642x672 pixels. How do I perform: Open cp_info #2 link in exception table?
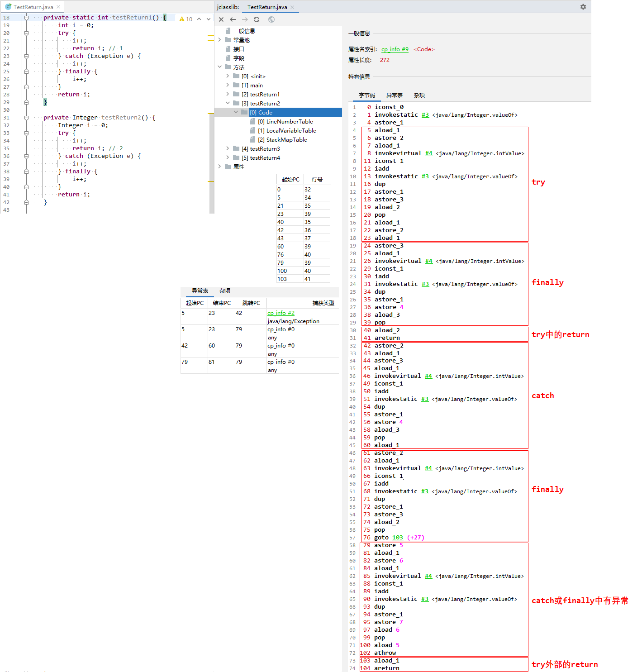pos(281,313)
